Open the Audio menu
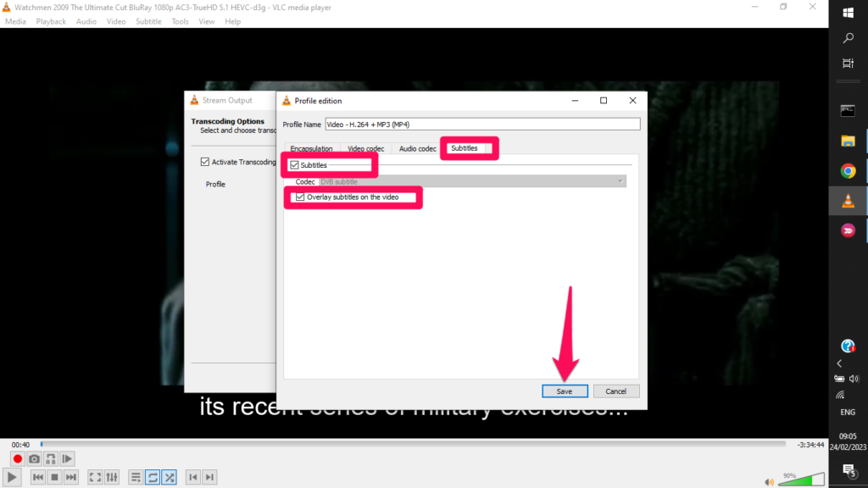Image resolution: width=868 pixels, height=488 pixels. pos(86,21)
